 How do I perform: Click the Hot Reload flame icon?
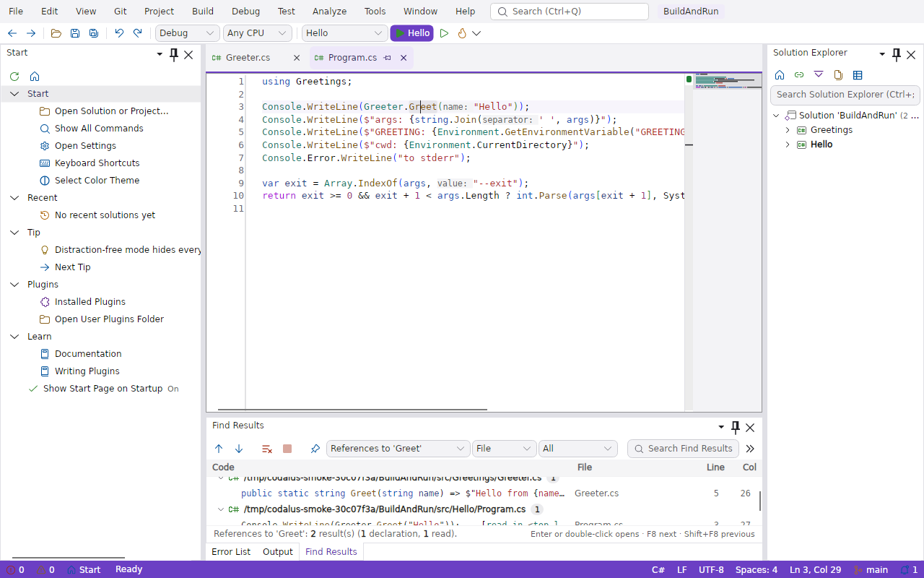[462, 33]
